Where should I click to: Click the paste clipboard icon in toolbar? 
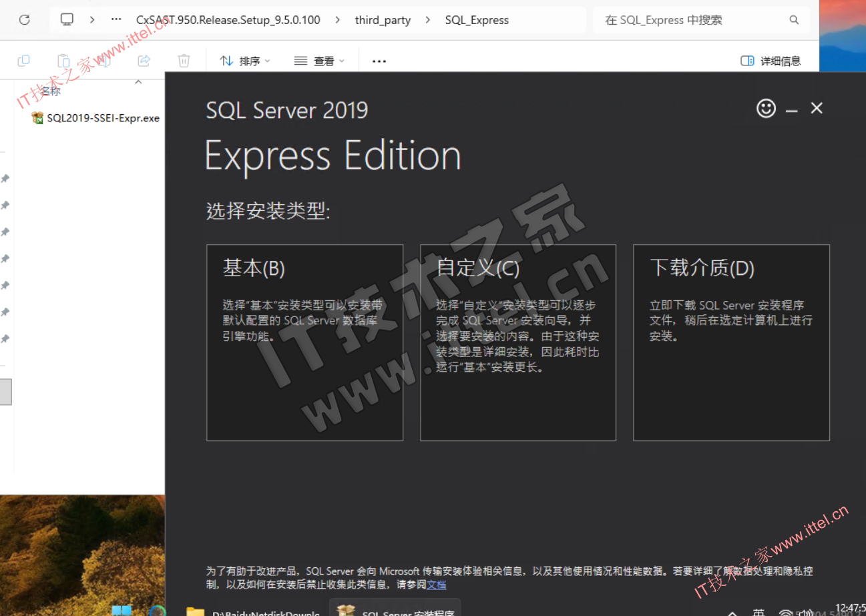pyautogui.click(x=63, y=61)
